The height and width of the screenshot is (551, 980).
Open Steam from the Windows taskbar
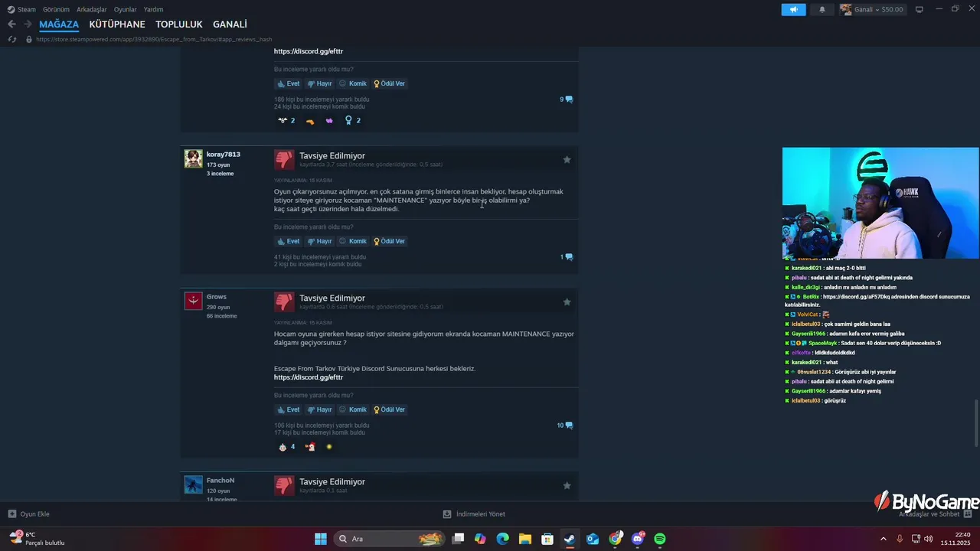coord(570,539)
